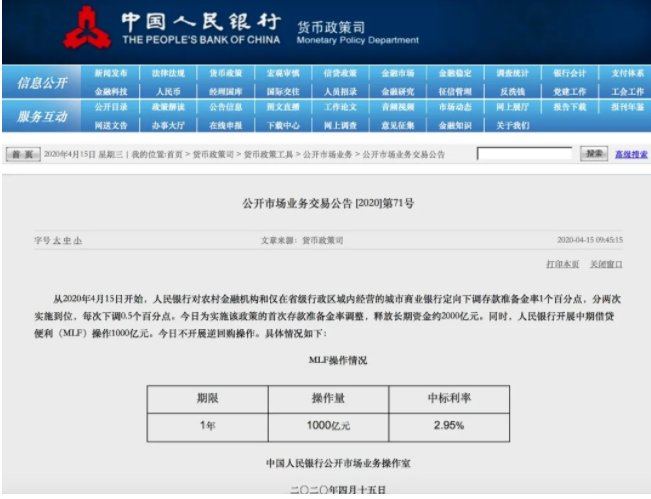Image resolution: width=651 pixels, height=499 pixels.
Task: Open the 宏观审慎 menu item
Action: tap(283, 73)
